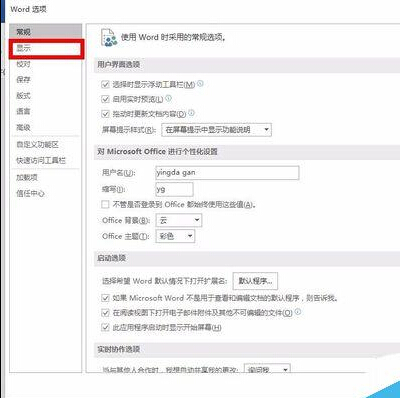Toggle 选择时显示浮动工具栏 checkbox
400x398 pixels.
click(x=105, y=84)
